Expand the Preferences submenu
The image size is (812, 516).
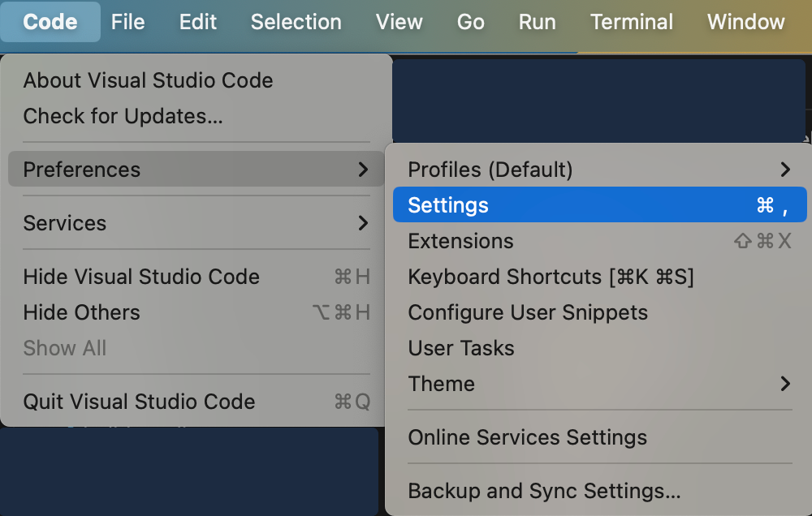pos(197,170)
